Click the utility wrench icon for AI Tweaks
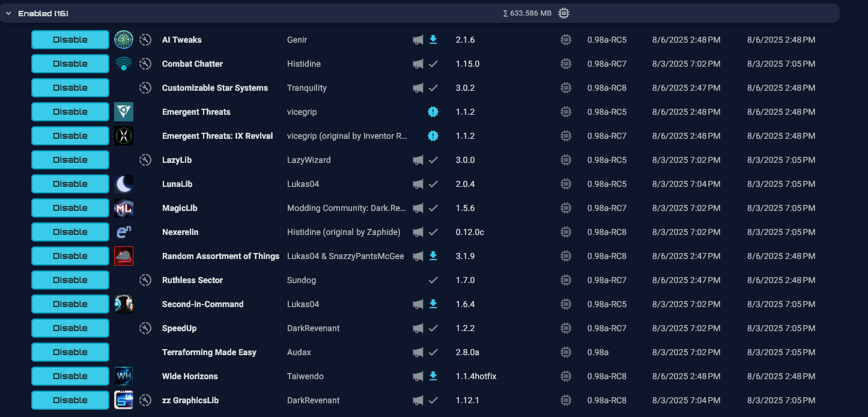The width and height of the screenshot is (868, 417). tap(145, 40)
